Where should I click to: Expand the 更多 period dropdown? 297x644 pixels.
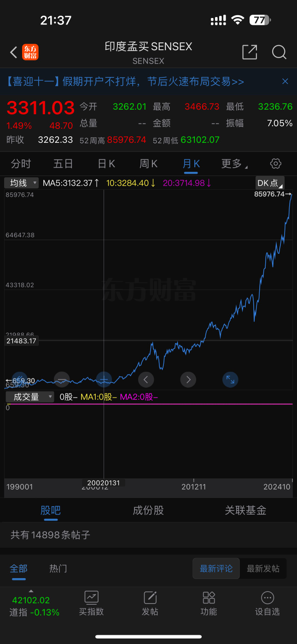234,164
